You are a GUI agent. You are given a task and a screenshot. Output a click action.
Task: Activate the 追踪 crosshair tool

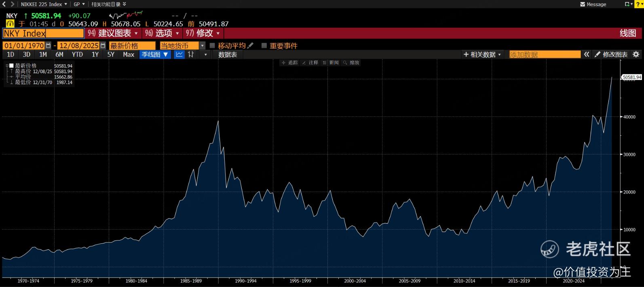click(290, 63)
